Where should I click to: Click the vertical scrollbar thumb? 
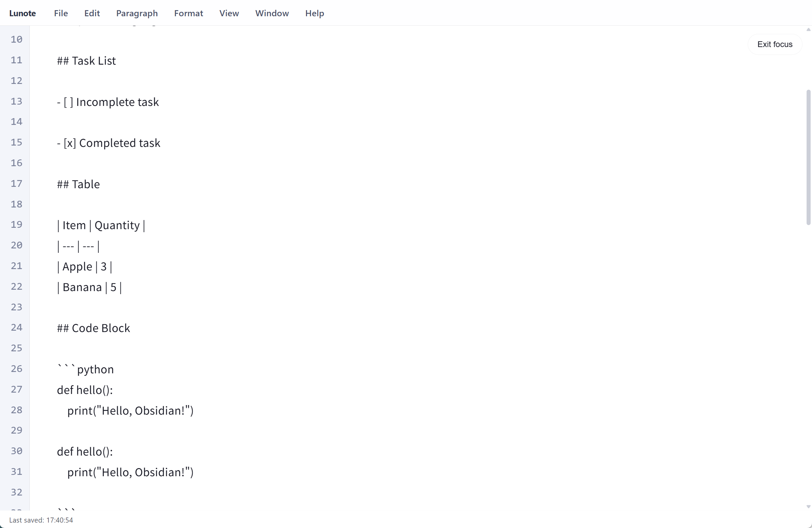(808, 157)
